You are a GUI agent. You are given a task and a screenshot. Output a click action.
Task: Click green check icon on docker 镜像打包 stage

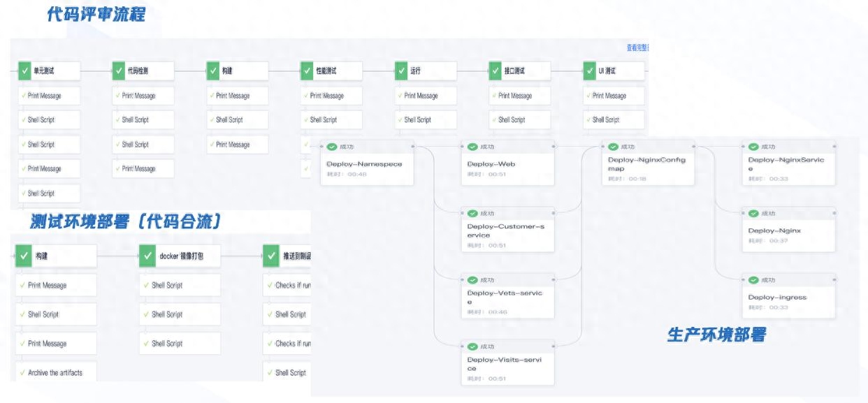147,256
